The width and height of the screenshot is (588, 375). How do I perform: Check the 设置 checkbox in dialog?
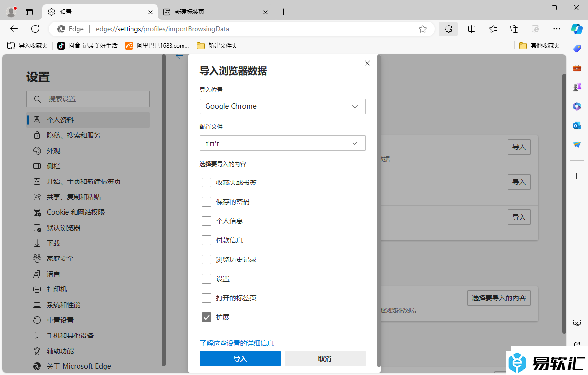pyautogui.click(x=207, y=279)
